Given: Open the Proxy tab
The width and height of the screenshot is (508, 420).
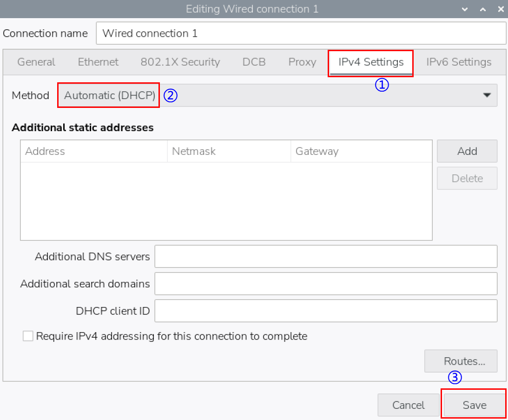Looking at the screenshot, I should pos(302,62).
